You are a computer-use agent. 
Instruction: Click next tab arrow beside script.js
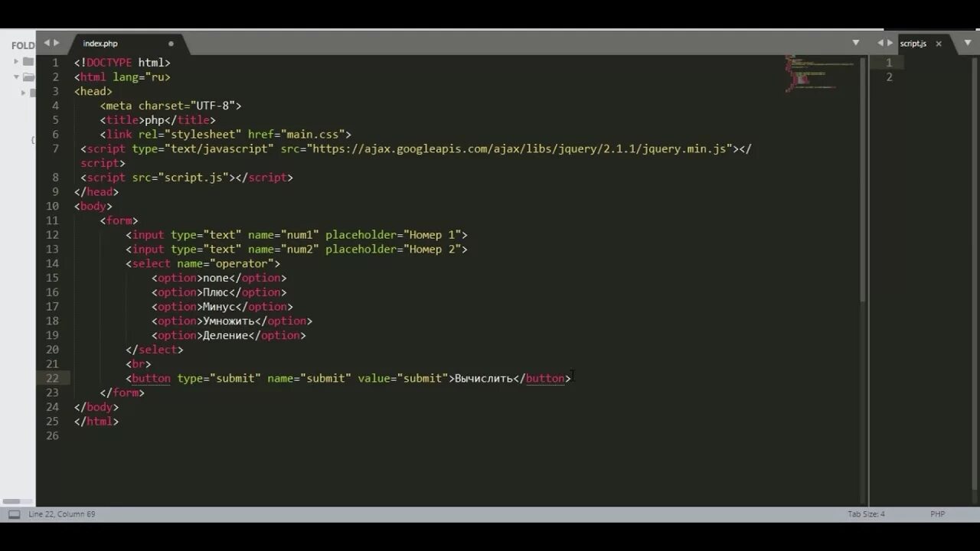[x=890, y=43]
